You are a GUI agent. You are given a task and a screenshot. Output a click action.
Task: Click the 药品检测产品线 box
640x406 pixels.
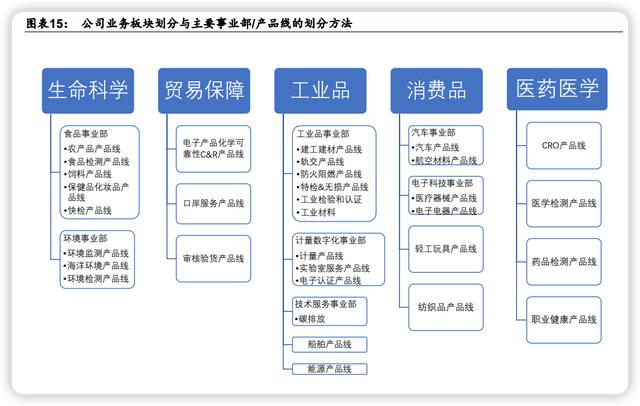point(564,262)
